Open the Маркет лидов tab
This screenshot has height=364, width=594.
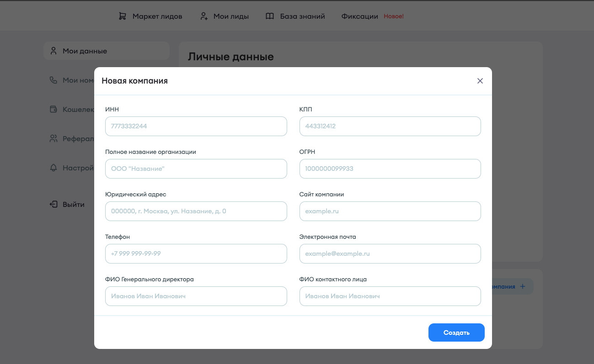point(157,16)
